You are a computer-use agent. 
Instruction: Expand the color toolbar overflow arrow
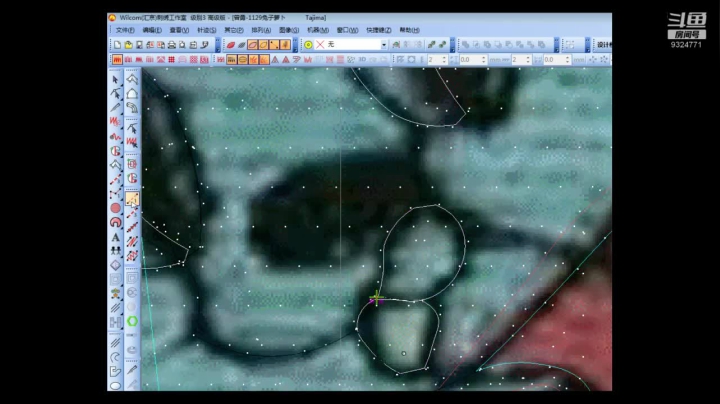452,45
